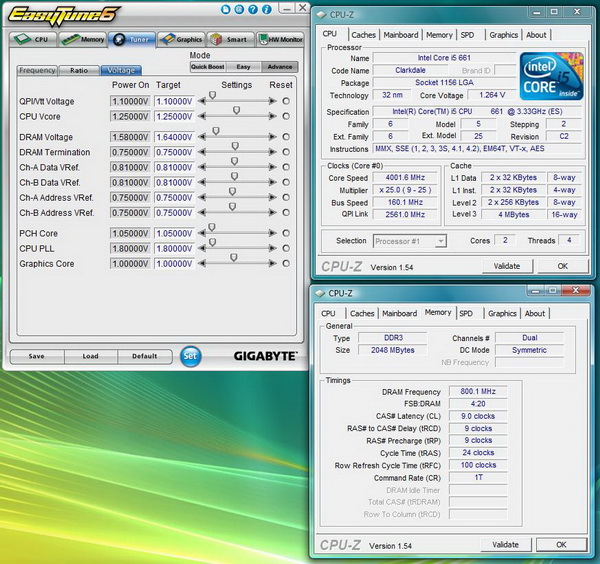Decrease DRAM Termination with left arrow
600x564 pixels.
click(202, 152)
